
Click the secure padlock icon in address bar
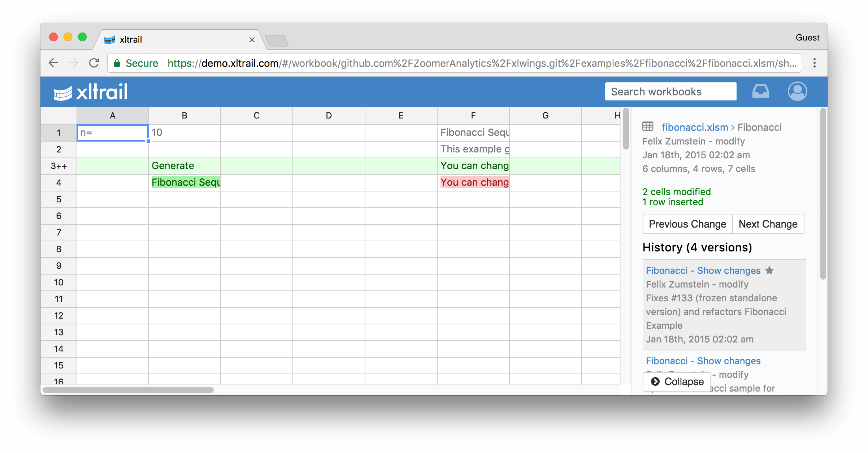click(x=117, y=63)
